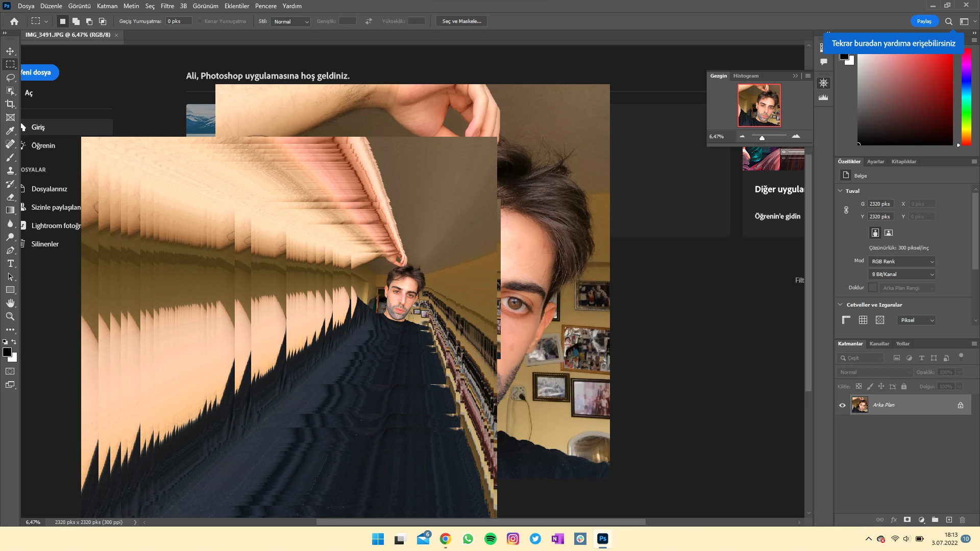The image size is (980, 551).
Task: Toggle the ruler icon under Cetveller ve Izgaralar
Action: (x=846, y=320)
